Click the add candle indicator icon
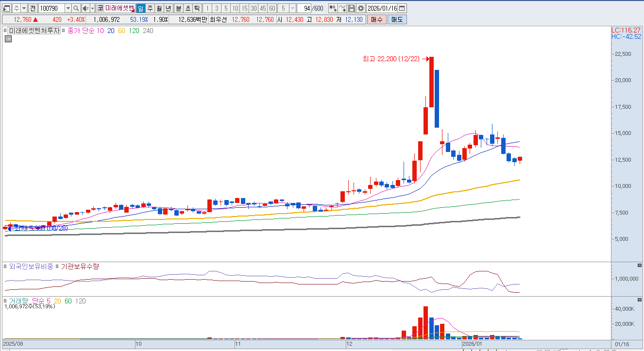 pyautogui.click(x=333, y=8)
